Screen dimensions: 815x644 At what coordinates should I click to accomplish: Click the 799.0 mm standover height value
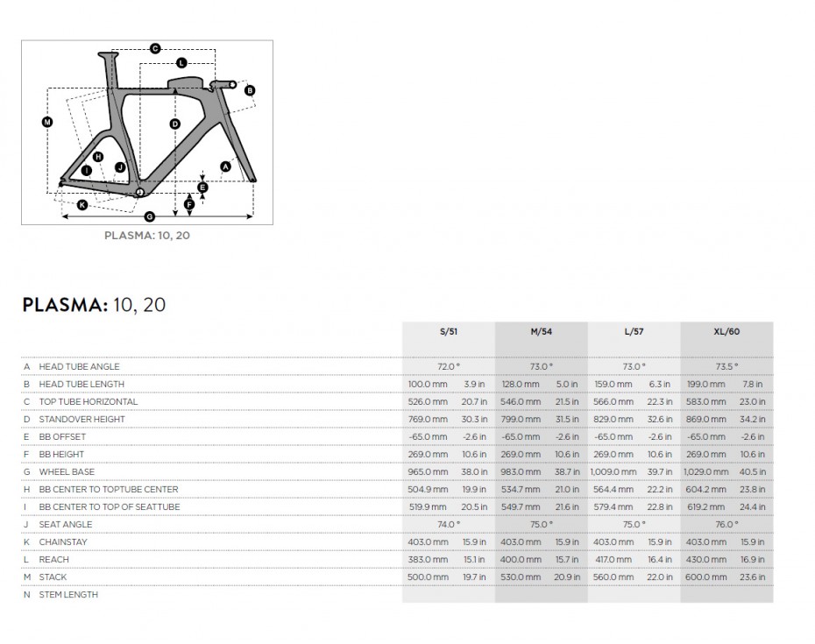(x=521, y=420)
